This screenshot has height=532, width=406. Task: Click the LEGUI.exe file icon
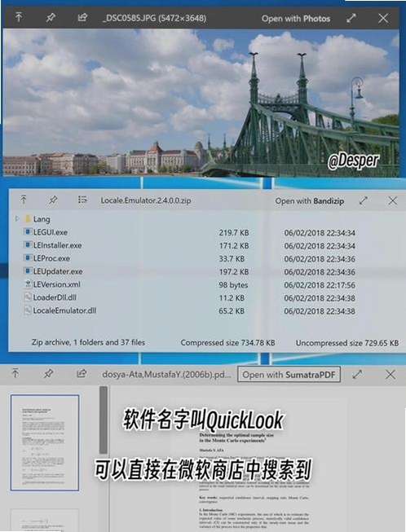[x=28, y=232]
